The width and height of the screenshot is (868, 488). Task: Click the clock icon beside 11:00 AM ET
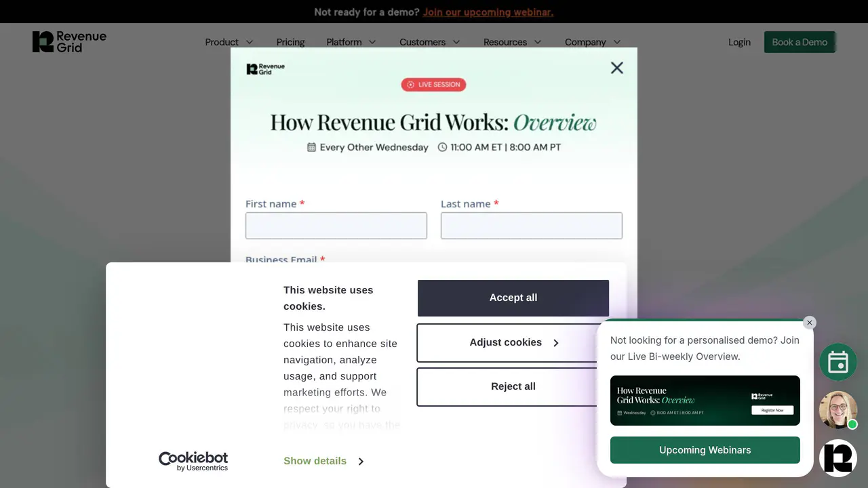tap(442, 147)
